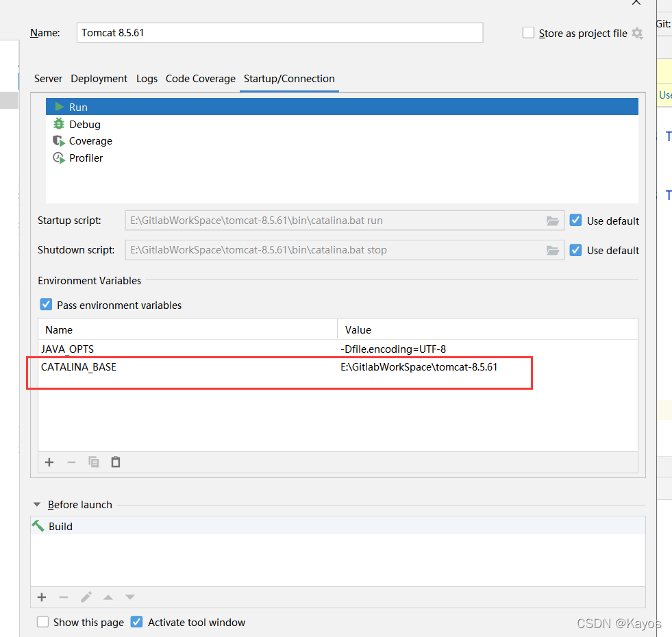Screen dimensions: 672x637
Task: Browse for a startup script file
Action: point(553,221)
